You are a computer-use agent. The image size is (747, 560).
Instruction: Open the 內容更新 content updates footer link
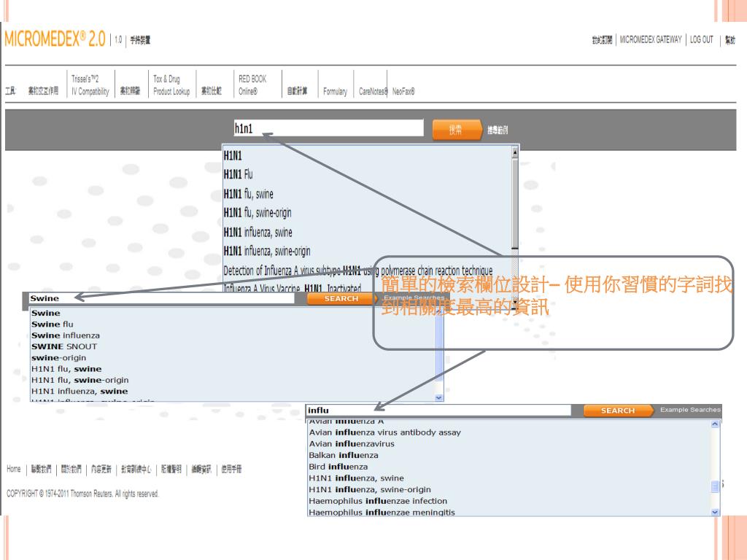point(101,470)
